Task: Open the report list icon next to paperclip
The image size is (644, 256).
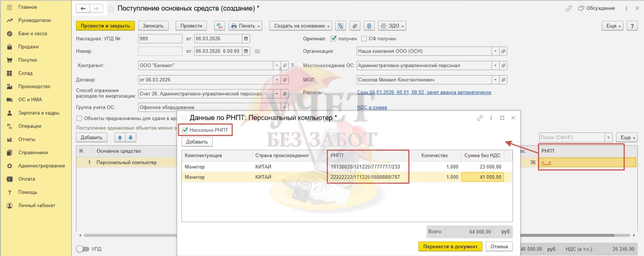Action: coord(369,26)
